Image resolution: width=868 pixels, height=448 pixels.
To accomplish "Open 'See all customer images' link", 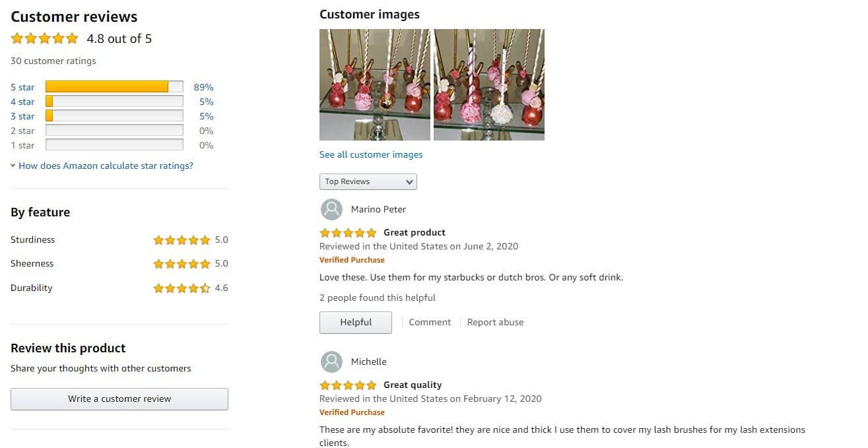I will (x=371, y=155).
